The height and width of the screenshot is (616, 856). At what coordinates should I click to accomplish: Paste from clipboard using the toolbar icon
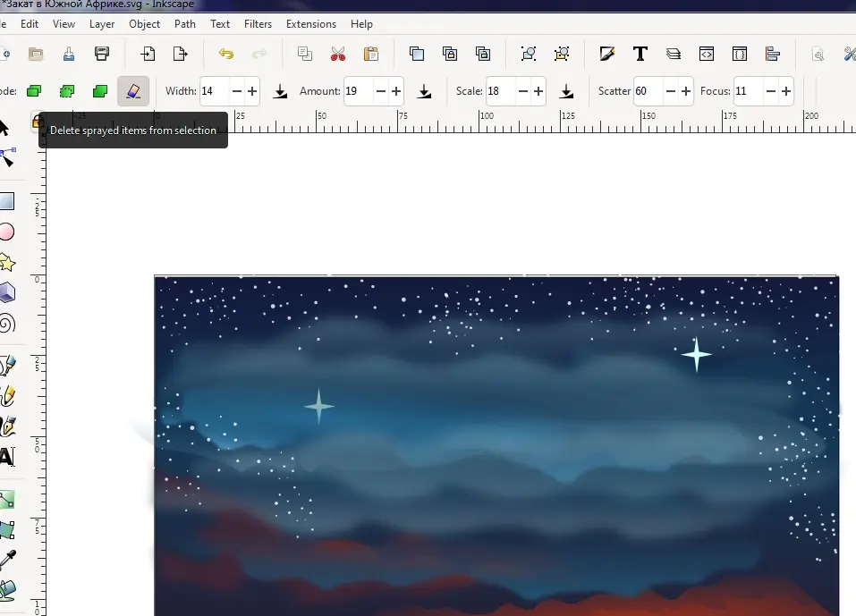pos(370,54)
